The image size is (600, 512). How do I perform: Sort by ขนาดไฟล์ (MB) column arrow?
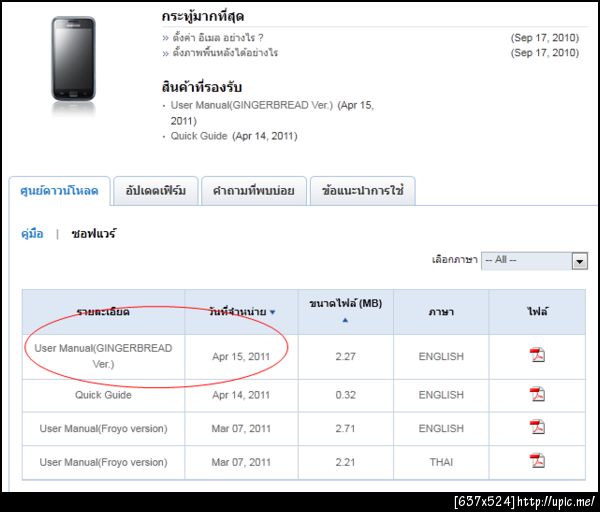(345, 320)
